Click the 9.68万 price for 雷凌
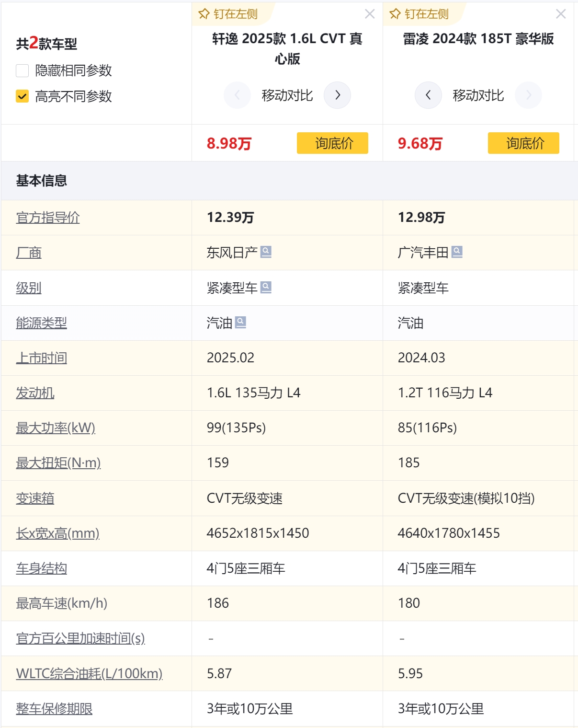This screenshot has height=728, width=578. [420, 143]
